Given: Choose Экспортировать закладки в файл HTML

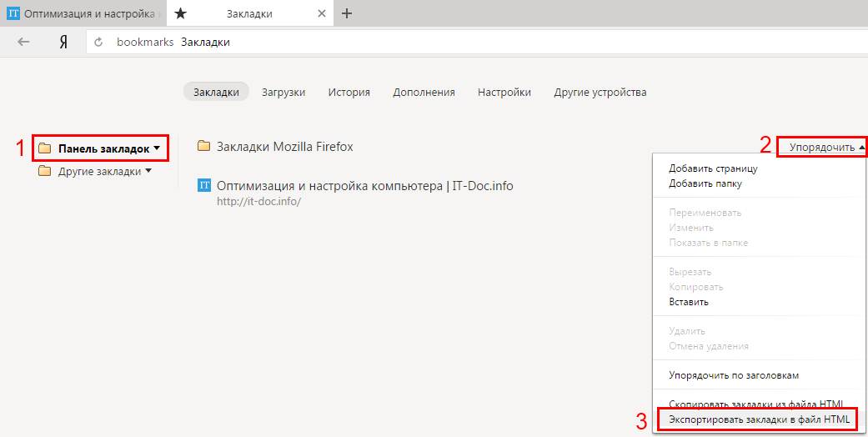Looking at the screenshot, I should 759,419.
